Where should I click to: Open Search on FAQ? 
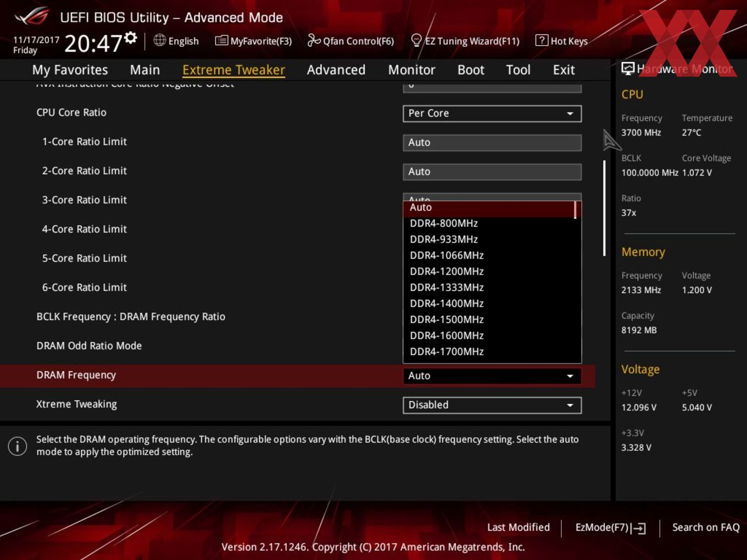pos(706,527)
